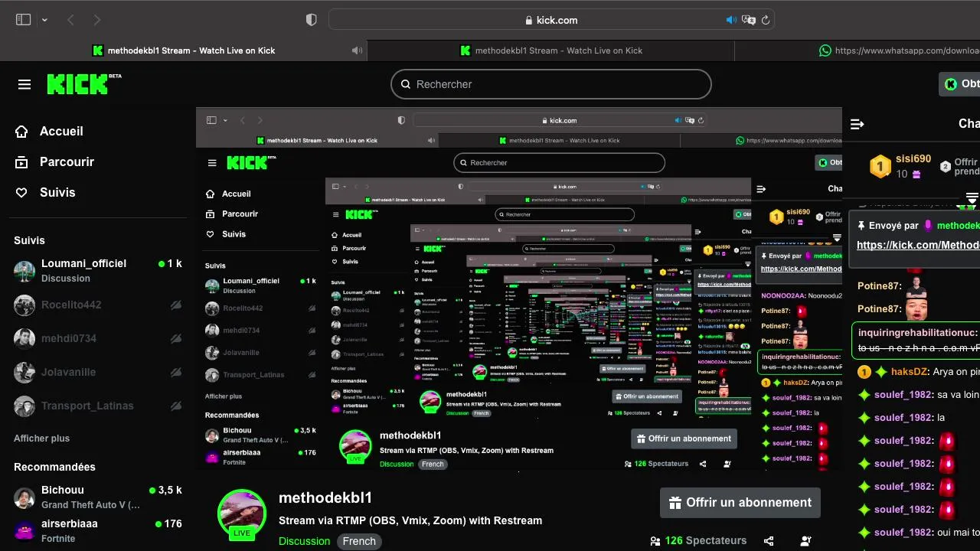The image size is (980, 551).
Task: Click the share stream icon
Action: [769, 541]
